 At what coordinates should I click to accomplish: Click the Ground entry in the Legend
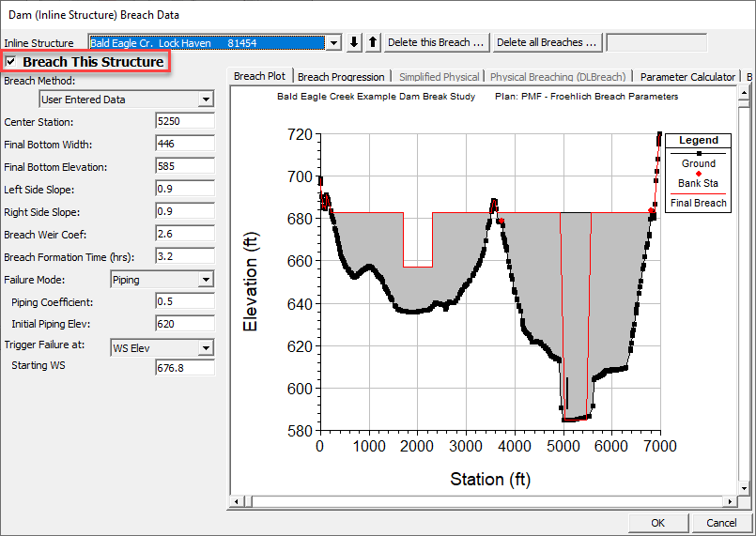pyautogui.click(x=698, y=163)
